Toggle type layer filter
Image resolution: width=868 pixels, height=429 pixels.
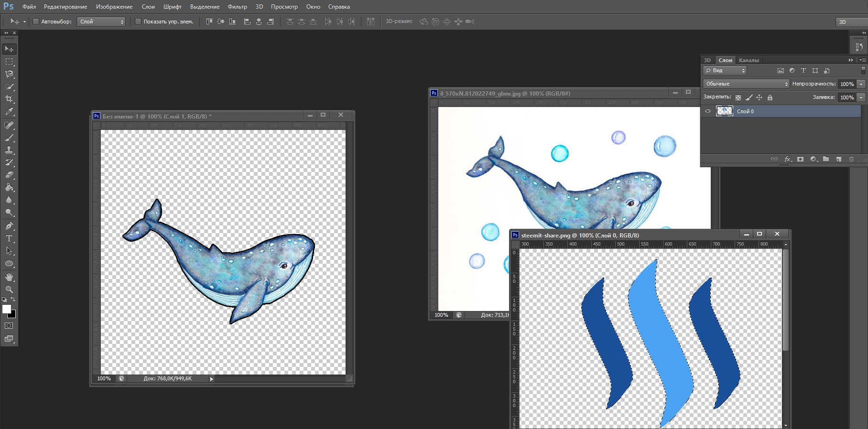click(803, 70)
